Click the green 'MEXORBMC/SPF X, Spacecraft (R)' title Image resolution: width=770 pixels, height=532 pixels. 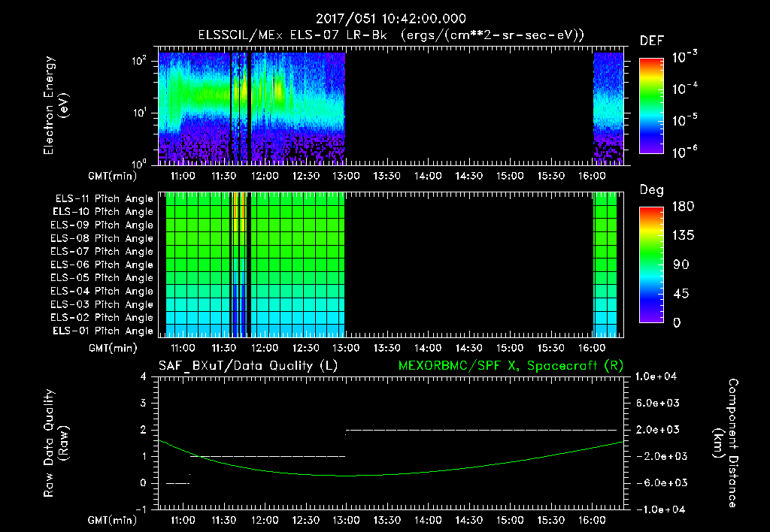coord(511,366)
